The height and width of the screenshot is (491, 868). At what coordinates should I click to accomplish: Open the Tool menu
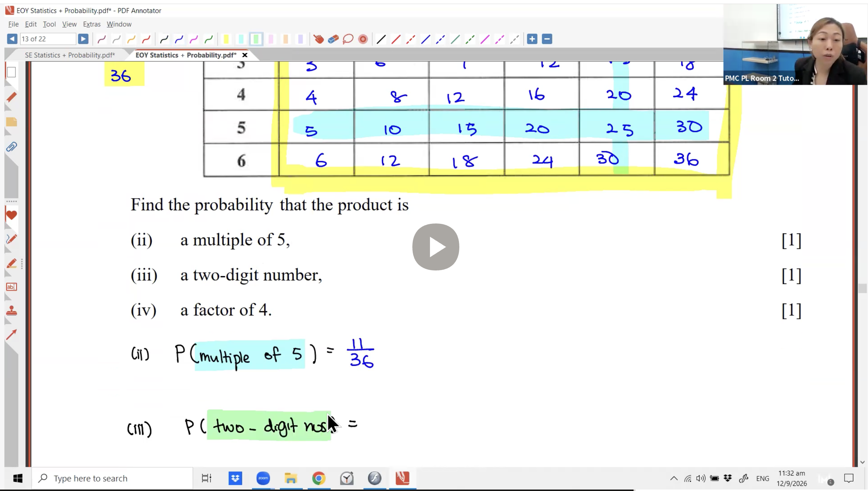pos(49,24)
